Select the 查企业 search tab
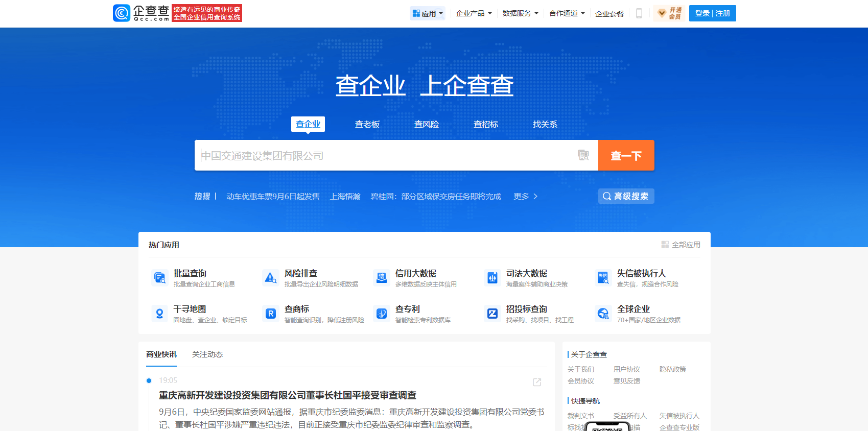The width and height of the screenshot is (868, 431). pyautogui.click(x=308, y=124)
